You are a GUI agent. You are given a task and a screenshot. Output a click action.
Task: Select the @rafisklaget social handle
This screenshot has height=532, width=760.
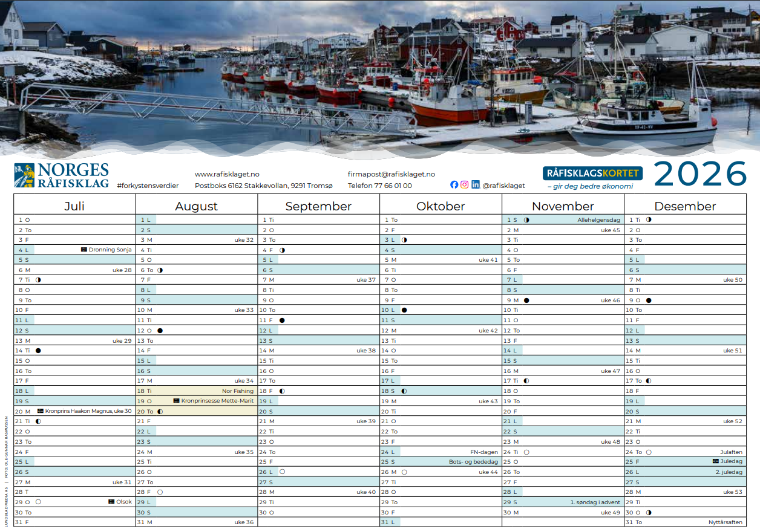pyautogui.click(x=503, y=186)
